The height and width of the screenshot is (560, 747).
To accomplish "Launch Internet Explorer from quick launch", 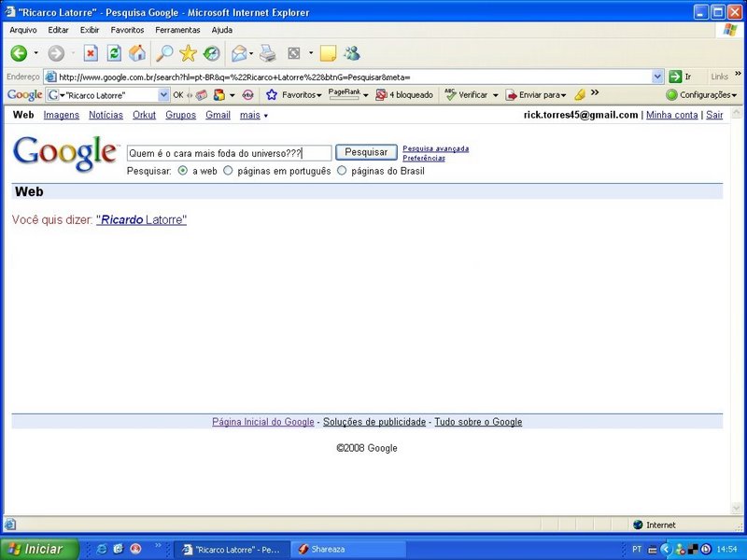I will tap(102, 549).
